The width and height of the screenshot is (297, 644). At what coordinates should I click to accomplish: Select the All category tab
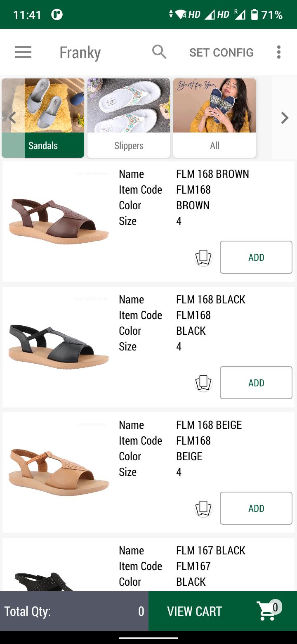click(x=214, y=118)
